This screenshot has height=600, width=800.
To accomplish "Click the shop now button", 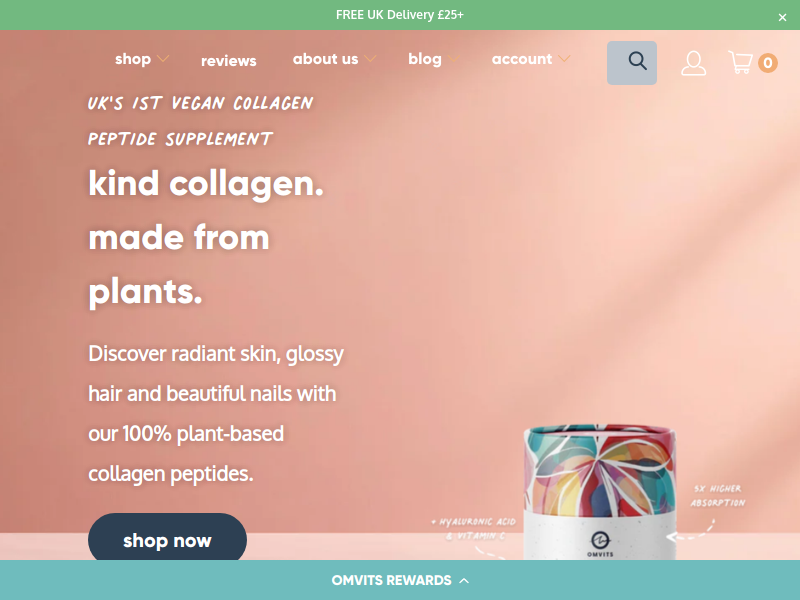I will click(167, 539).
